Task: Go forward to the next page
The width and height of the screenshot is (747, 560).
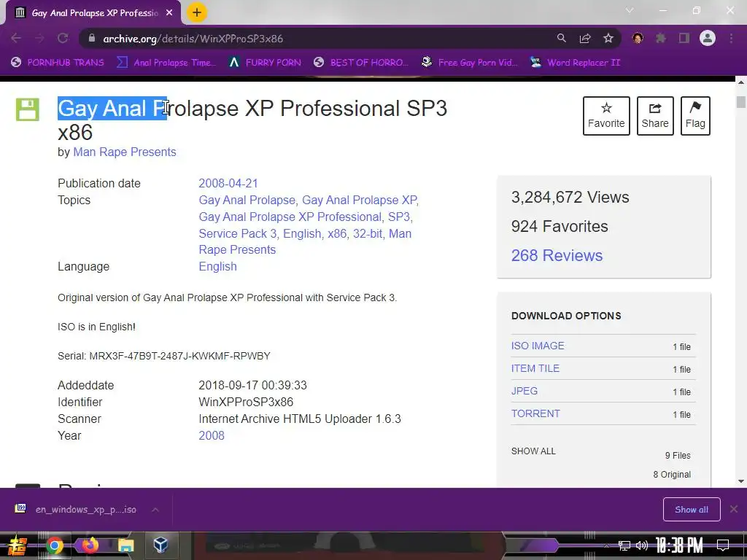Action: pyautogui.click(x=39, y=38)
